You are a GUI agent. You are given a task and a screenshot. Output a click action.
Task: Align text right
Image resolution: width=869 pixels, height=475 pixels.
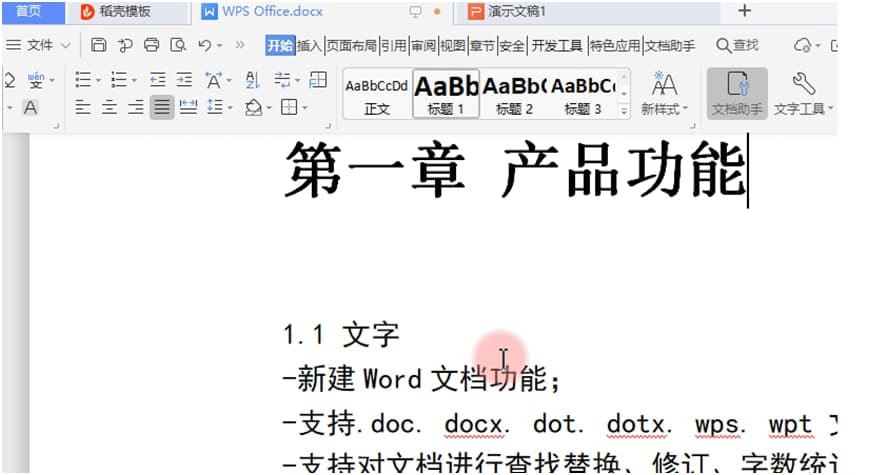pos(136,106)
